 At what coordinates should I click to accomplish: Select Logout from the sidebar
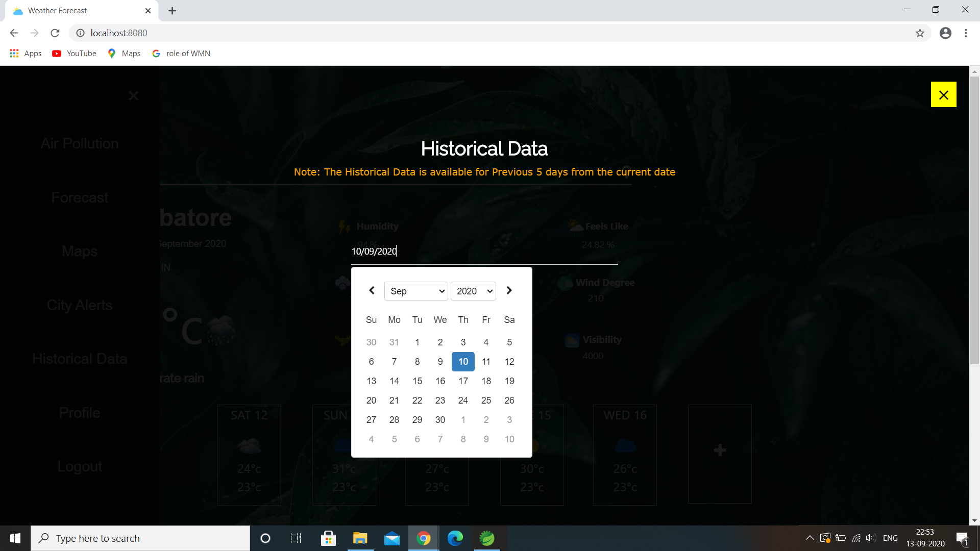click(80, 466)
